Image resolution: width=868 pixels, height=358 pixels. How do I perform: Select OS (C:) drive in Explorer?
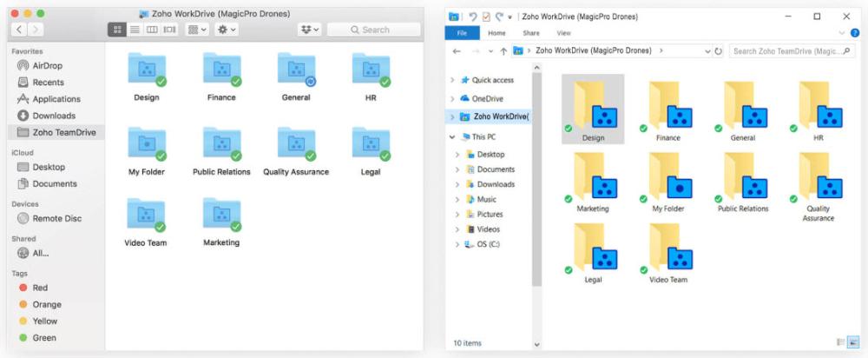(482, 244)
